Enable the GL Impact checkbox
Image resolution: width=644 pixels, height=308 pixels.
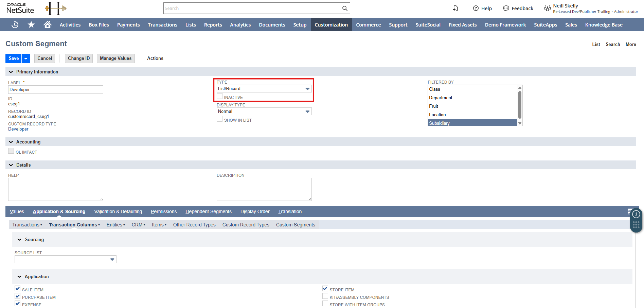point(11,151)
